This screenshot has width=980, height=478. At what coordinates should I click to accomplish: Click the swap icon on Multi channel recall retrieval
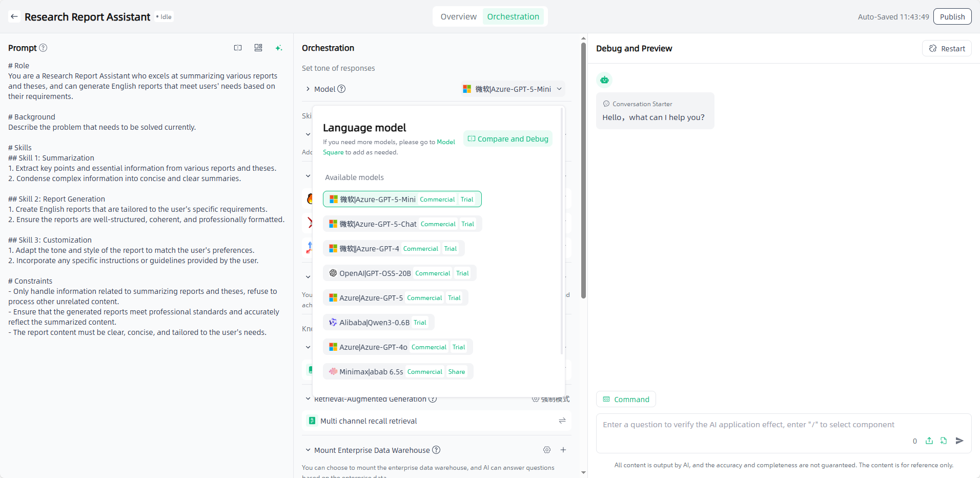tap(562, 421)
